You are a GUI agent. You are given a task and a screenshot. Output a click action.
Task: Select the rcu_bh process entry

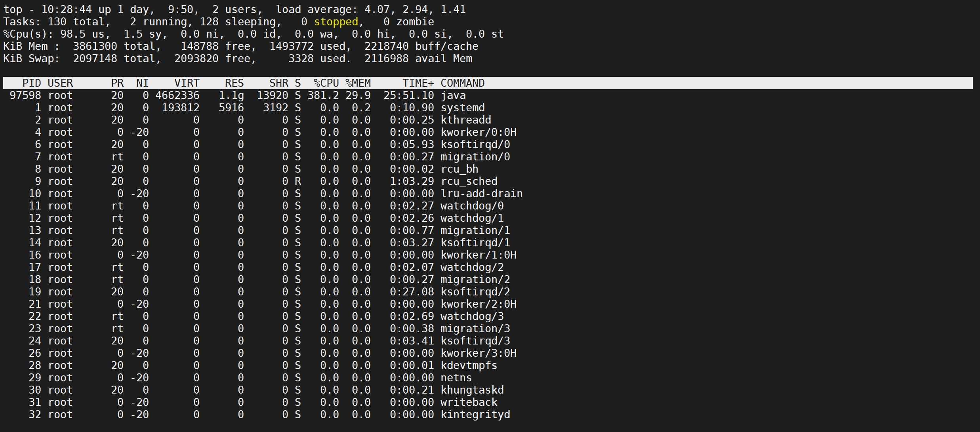(488, 169)
